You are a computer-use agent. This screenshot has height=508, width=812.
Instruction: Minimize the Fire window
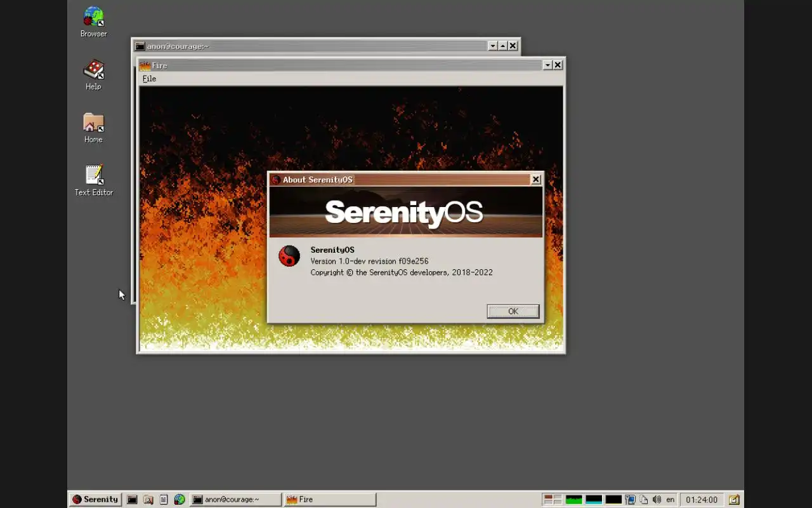click(x=547, y=65)
